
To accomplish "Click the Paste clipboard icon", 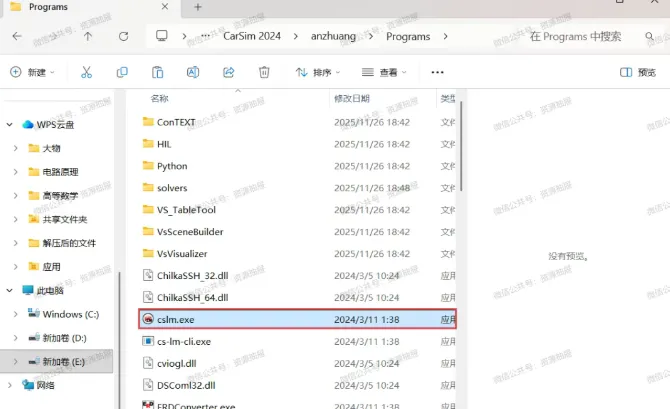I will pos(158,72).
